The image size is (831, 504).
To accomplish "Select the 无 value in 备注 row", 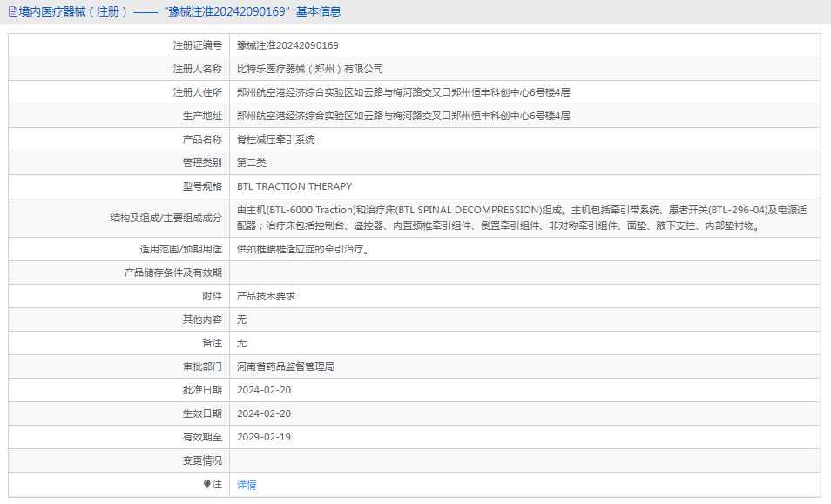I will [x=241, y=343].
